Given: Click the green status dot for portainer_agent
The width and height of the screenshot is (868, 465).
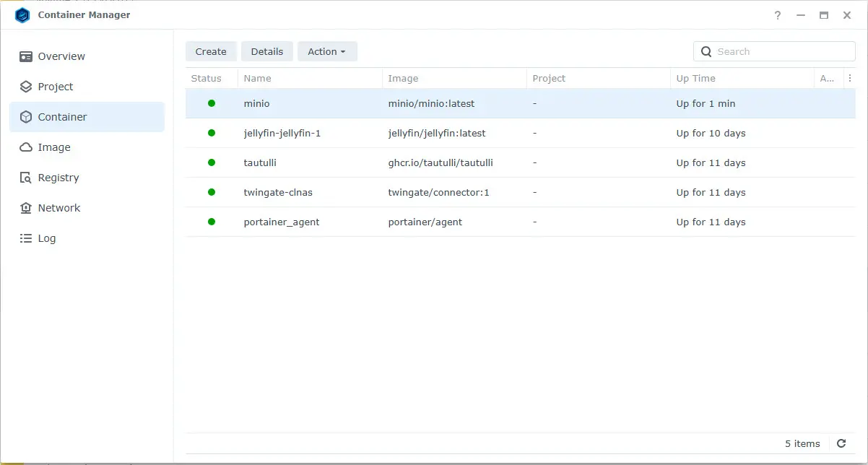Looking at the screenshot, I should [x=212, y=222].
